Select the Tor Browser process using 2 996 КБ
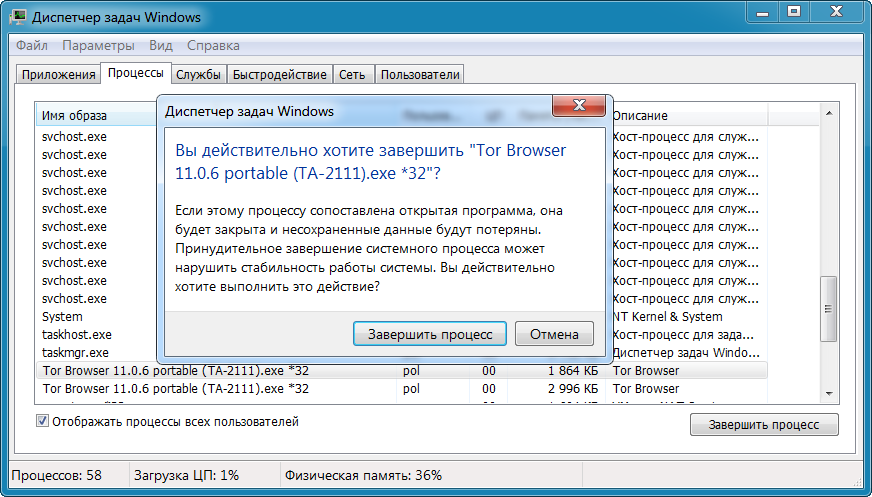 click(x=402, y=389)
